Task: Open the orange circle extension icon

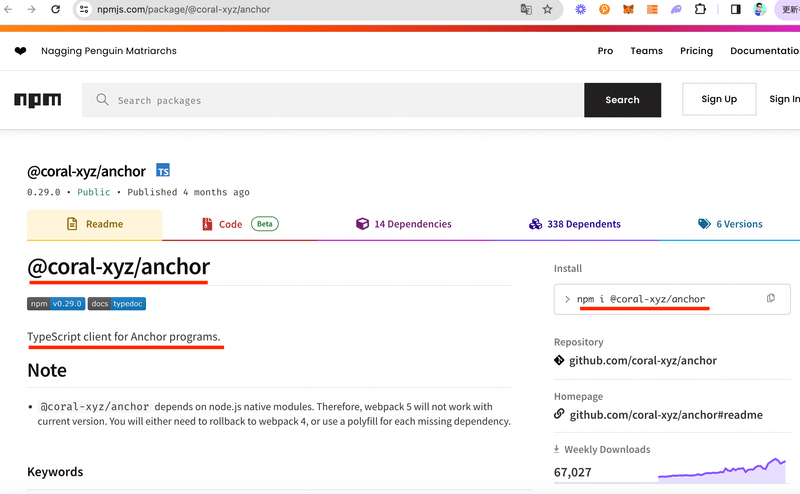Action: point(605,9)
